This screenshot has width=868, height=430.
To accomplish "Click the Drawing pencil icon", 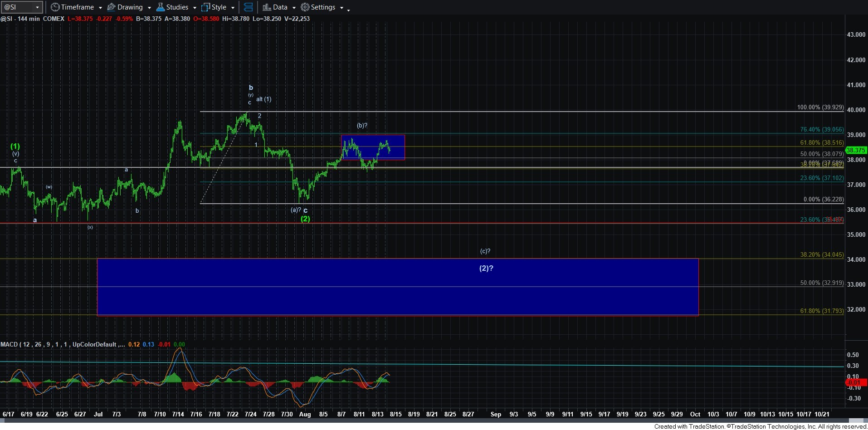I will click(x=111, y=7).
